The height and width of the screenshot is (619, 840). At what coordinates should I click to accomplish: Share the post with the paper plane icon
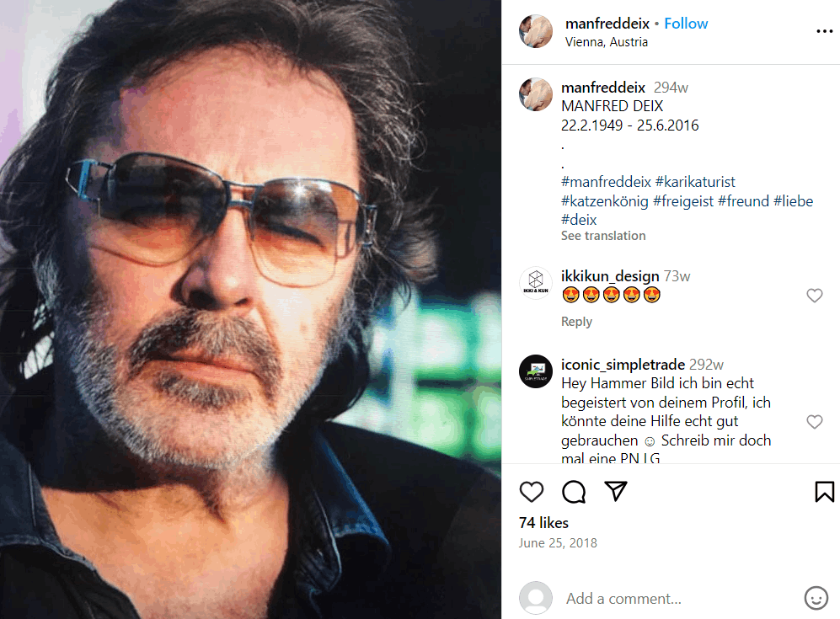[x=617, y=492]
